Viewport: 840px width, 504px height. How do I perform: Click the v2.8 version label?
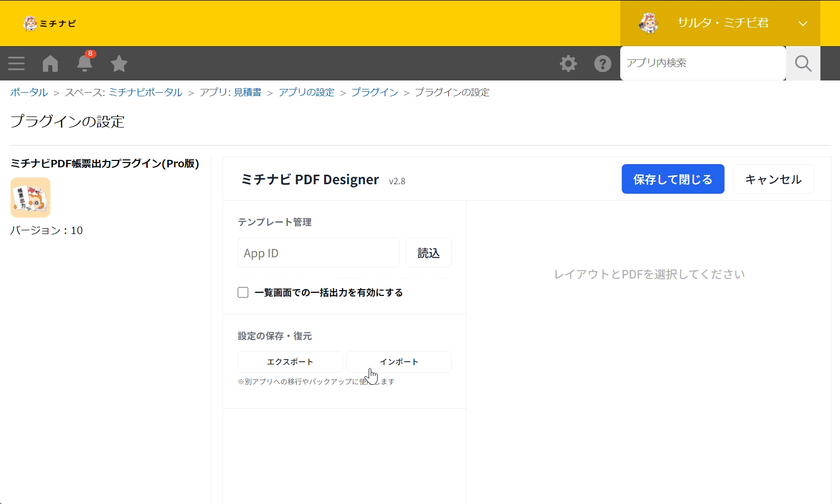(x=397, y=181)
